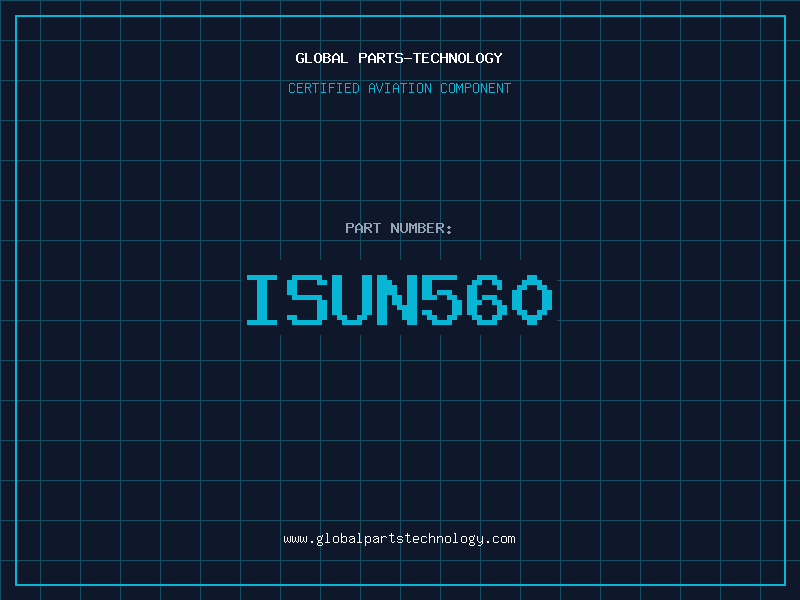The height and width of the screenshot is (600, 800).
Task: Select the CERTIFIED AVIATION COMPONENT subtitle
Action: click(x=399, y=88)
